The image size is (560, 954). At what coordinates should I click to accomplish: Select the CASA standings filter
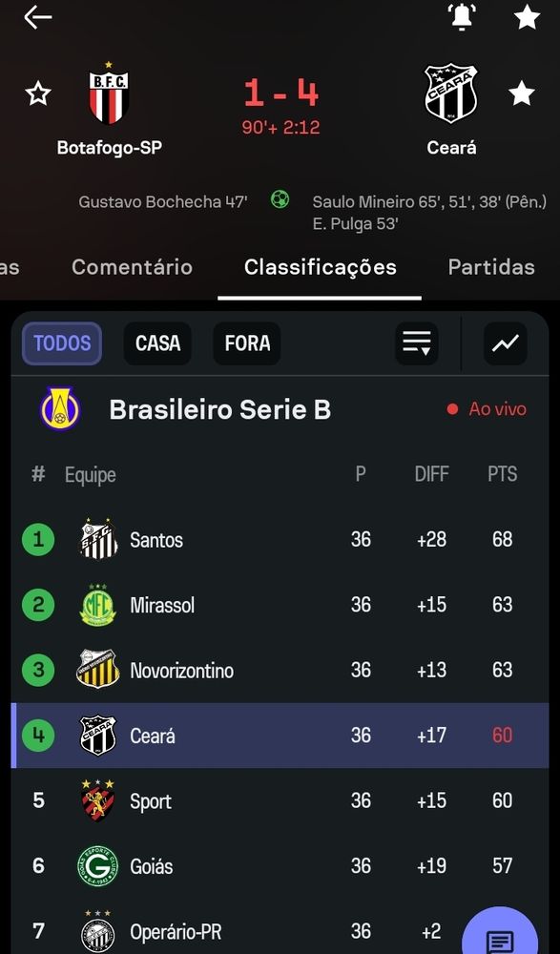coord(156,343)
